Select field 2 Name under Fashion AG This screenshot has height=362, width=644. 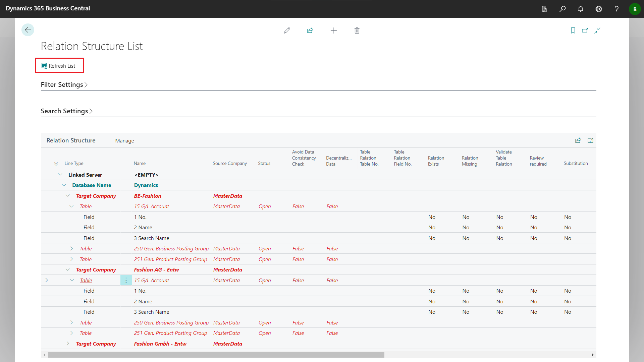[x=143, y=301]
